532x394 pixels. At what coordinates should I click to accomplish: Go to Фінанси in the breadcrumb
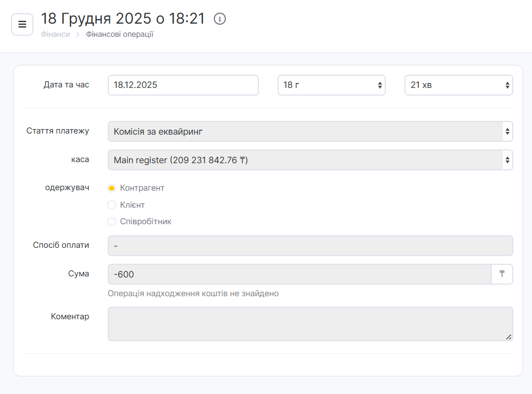click(55, 35)
